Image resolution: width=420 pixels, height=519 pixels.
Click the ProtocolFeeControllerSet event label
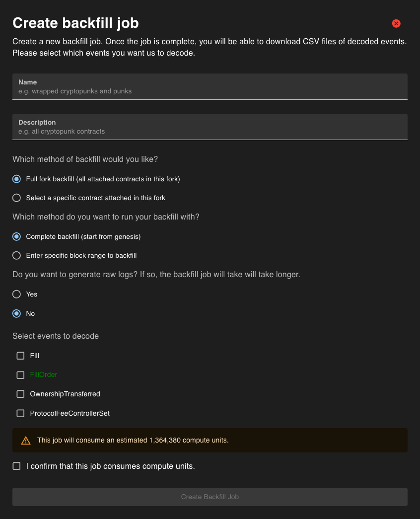click(70, 413)
